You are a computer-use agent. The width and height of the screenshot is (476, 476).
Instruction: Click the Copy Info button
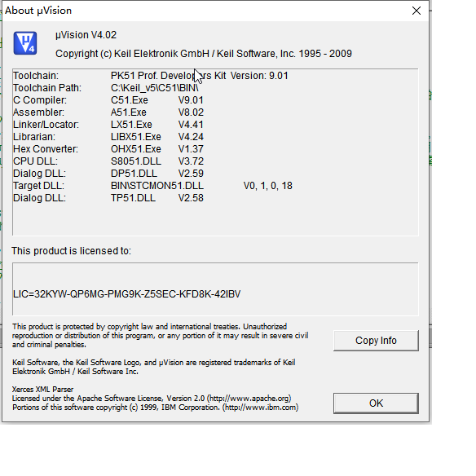[x=376, y=341]
